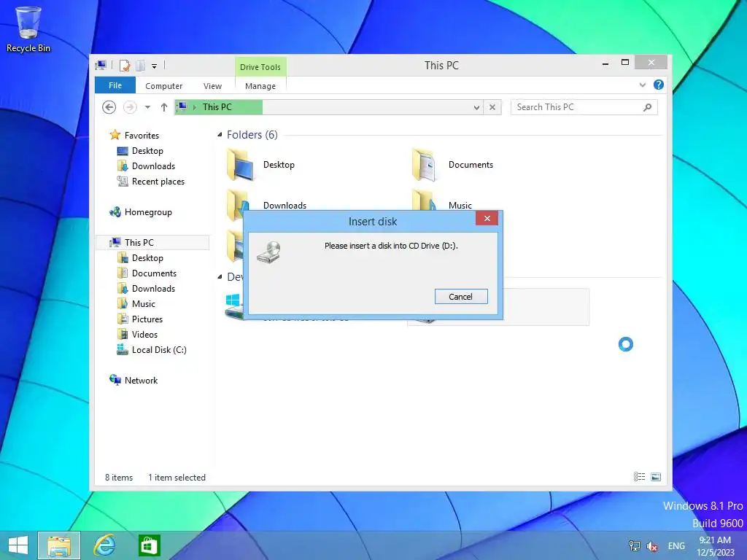Minimize the This PC window
This screenshot has height=560, width=747.
point(605,63)
